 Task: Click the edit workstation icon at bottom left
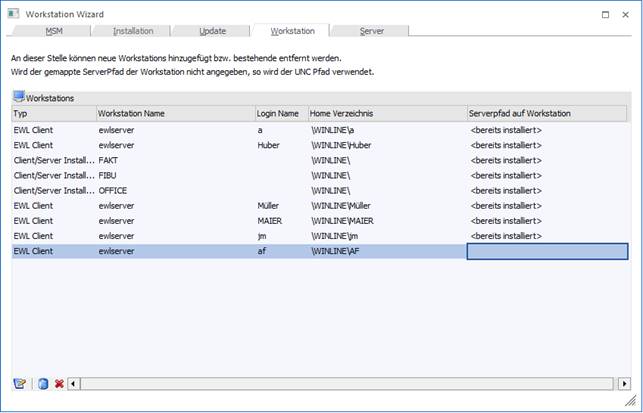[x=19, y=383]
